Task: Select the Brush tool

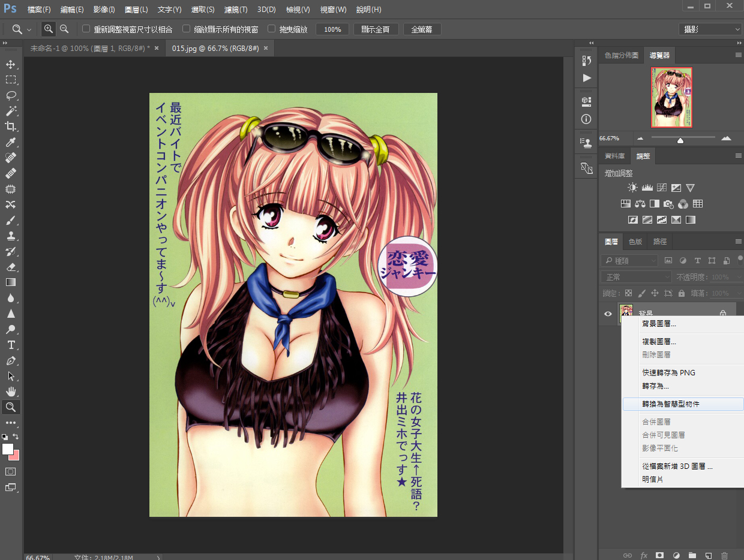Action: point(10,220)
